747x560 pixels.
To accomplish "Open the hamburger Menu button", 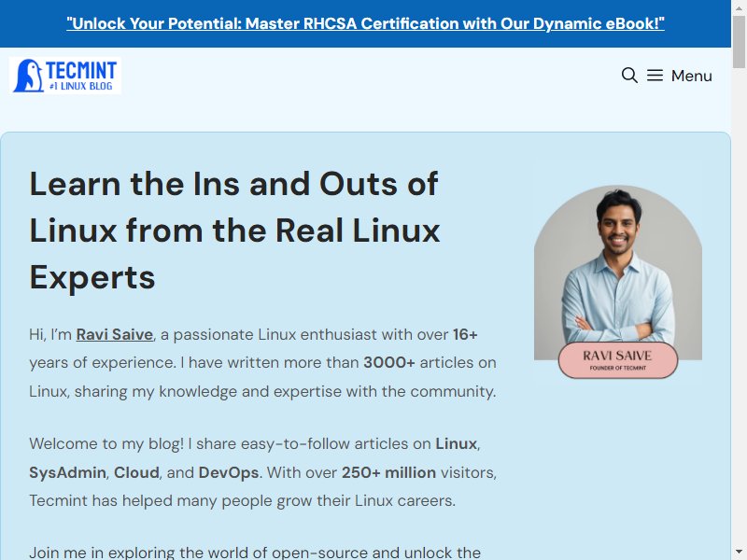I will [x=680, y=76].
